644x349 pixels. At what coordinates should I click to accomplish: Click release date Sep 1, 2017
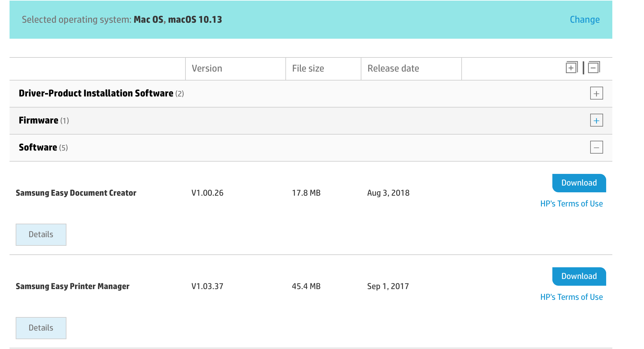[x=388, y=286]
